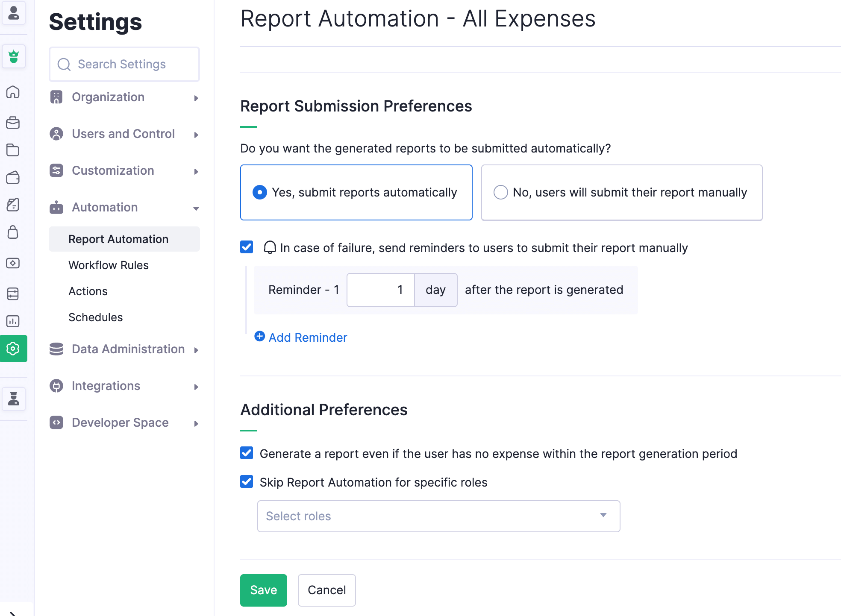Uncheck failure reminders checkbox
The width and height of the screenshot is (841, 616).
click(x=247, y=247)
